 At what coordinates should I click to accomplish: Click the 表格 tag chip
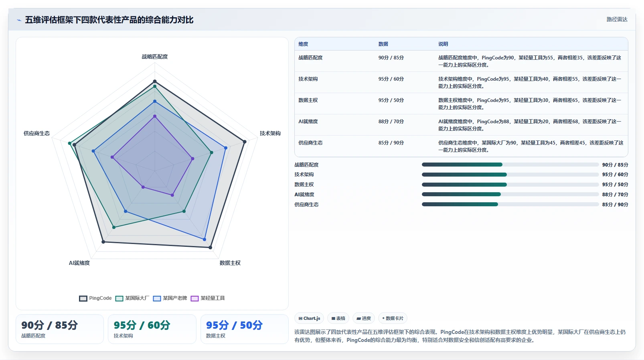tap(338, 318)
